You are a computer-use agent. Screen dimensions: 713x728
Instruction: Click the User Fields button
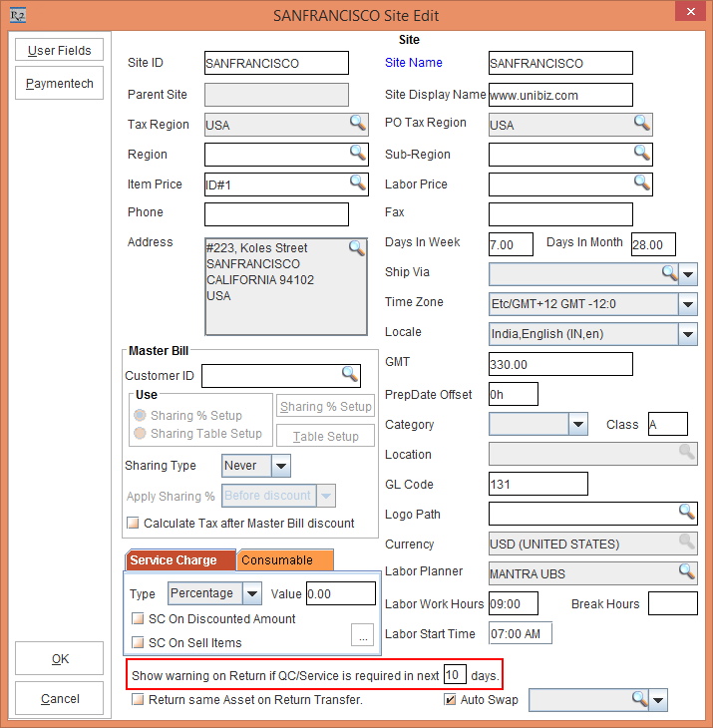coord(59,50)
